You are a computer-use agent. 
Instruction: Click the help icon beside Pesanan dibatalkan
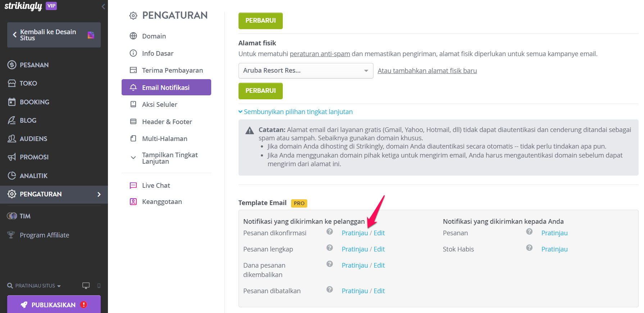(x=330, y=290)
